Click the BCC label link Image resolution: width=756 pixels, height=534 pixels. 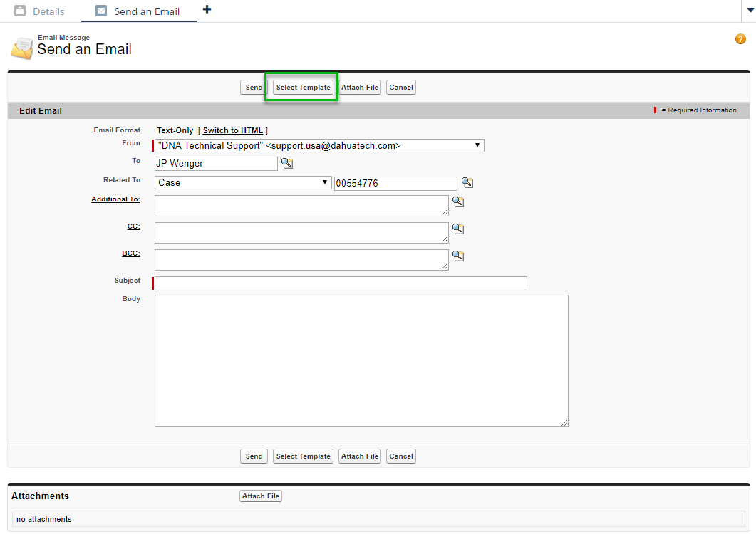[x=131, y=253]
